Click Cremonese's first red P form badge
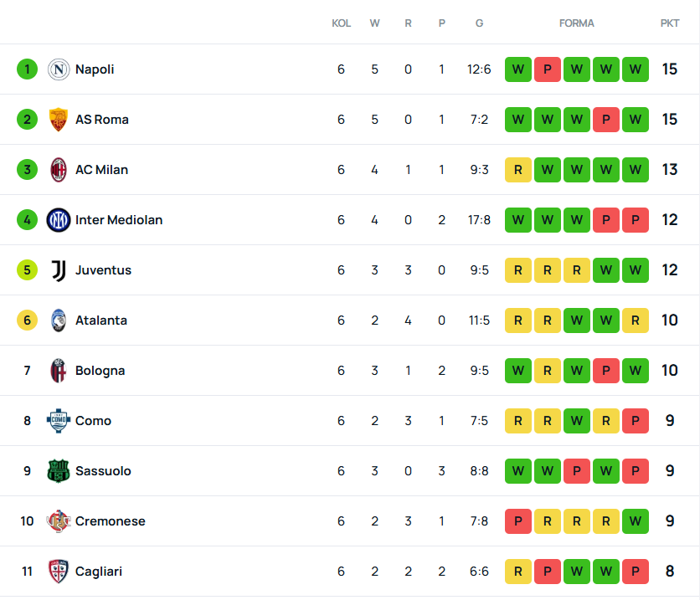 pyautogui.click(x=518, y=521)
